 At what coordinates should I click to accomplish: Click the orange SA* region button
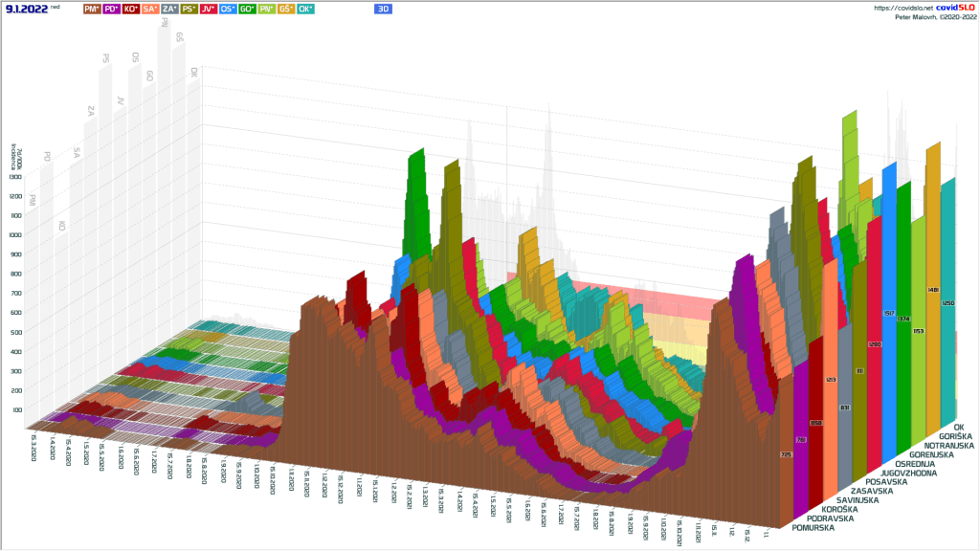(x=150, y=9)
